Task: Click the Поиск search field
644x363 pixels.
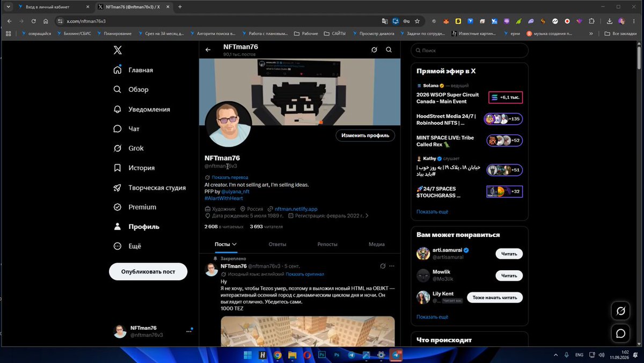Action: 470,50
